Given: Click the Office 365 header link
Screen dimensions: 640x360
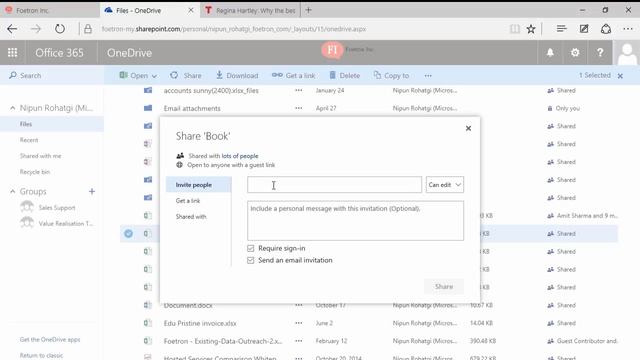Looking at the screenshot, I should [60, 53].
